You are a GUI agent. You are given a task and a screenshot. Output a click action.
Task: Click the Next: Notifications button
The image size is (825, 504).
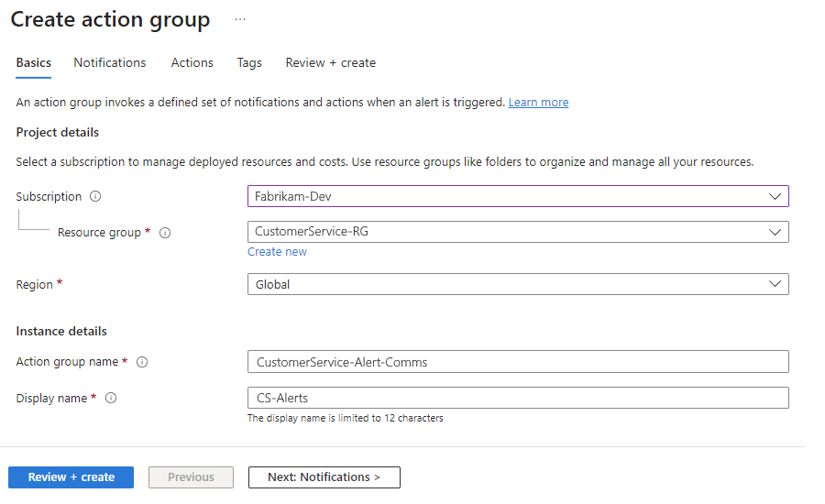click(x=324, y=477)
